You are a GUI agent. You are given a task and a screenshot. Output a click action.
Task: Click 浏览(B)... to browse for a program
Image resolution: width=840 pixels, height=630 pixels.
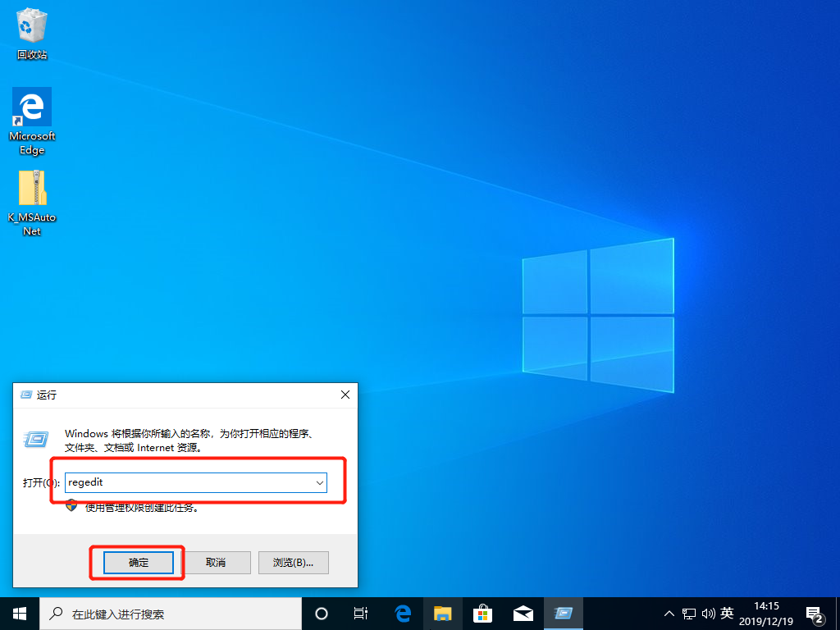point(293,563)
